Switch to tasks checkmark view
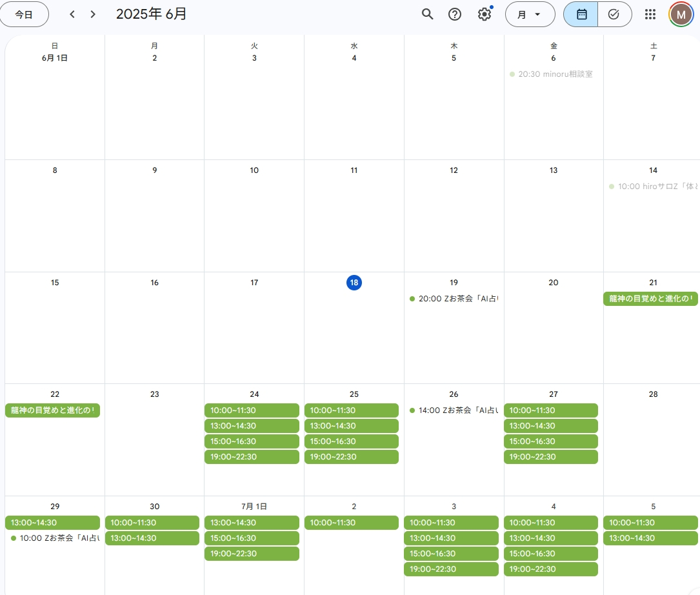 614,14
